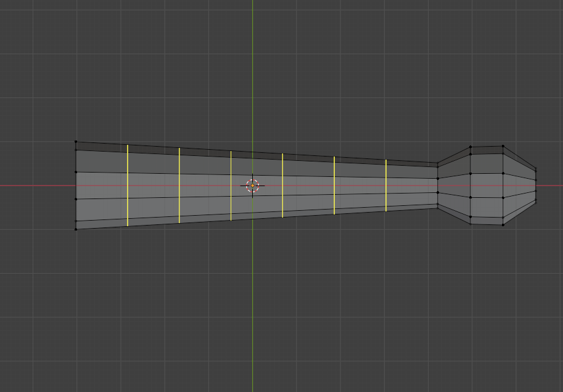Select the bottom-left corner vertex of the mesh
This screenshot has height=392, width=563.
coord(76,229)
